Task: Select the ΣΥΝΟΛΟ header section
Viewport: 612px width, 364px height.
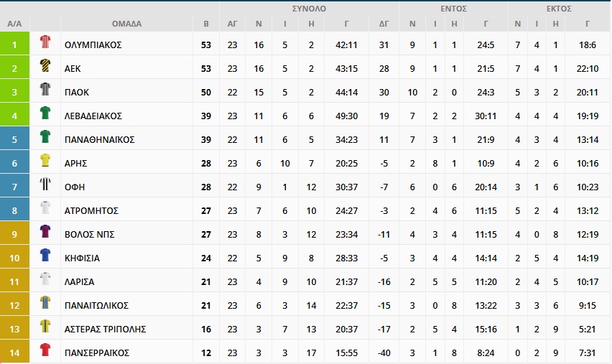Action: click(309, 9)
